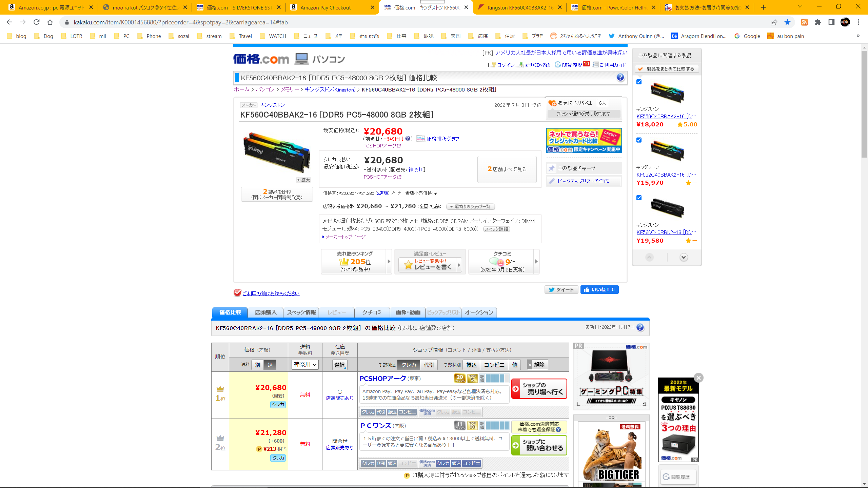
Task: Expand bookmarks overflow chevron
Action: pos(858,36)
